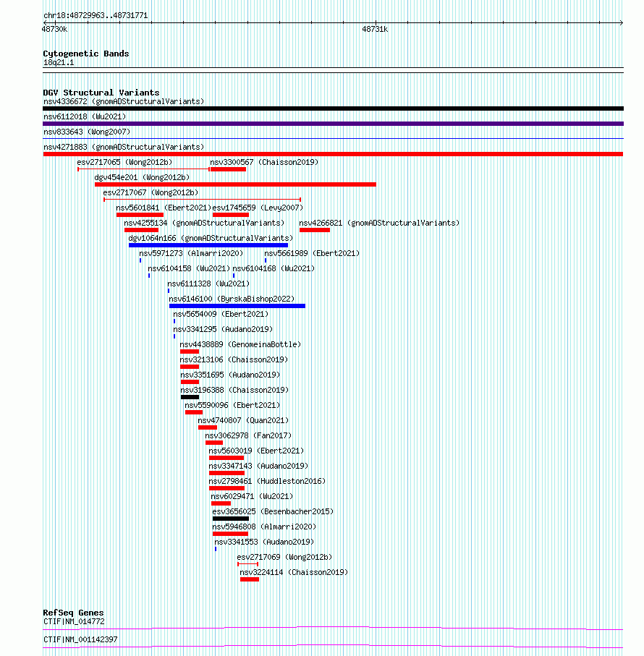Open the nsv5654009 (Ebert2021) label

click(x=221, y=314)
